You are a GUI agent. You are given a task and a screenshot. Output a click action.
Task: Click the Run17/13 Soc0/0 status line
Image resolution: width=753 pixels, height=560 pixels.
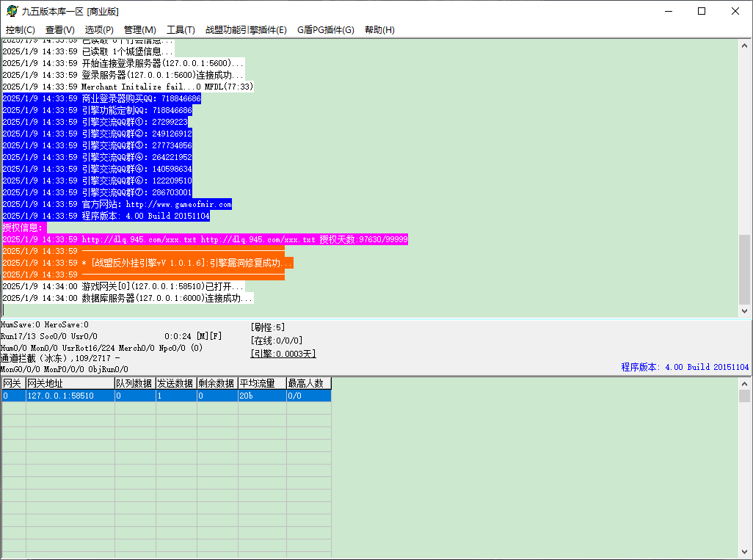[49, 336]
